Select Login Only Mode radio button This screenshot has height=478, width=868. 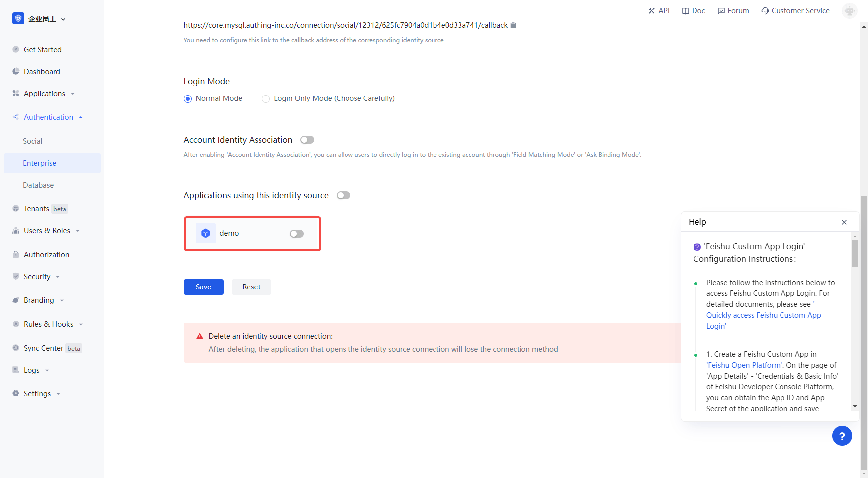click(266, 99)
